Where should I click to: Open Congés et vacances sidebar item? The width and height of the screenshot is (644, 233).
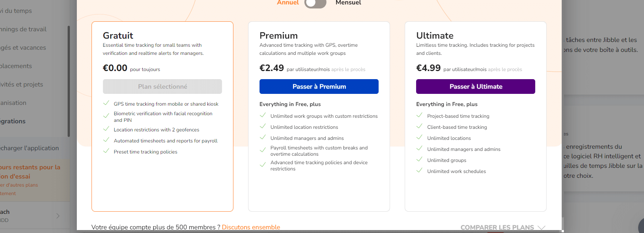pyautogui.click(x=23, y=47)
